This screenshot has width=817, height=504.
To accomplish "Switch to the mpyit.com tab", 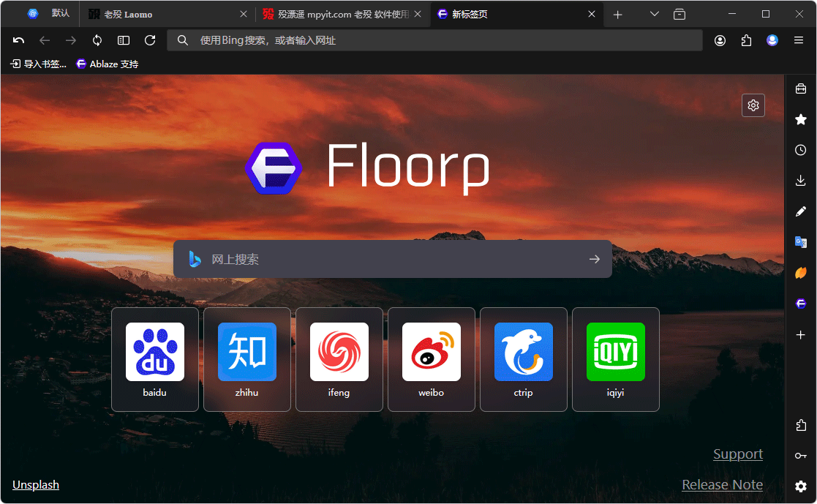I will click(342, 14).
